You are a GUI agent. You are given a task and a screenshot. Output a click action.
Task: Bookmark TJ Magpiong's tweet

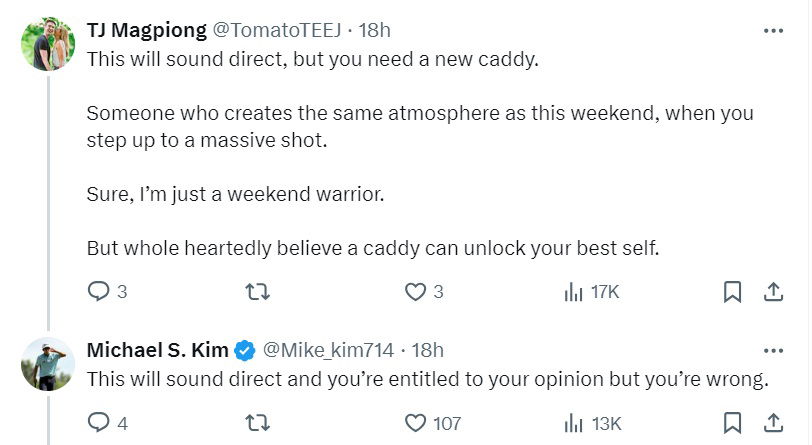732,292
